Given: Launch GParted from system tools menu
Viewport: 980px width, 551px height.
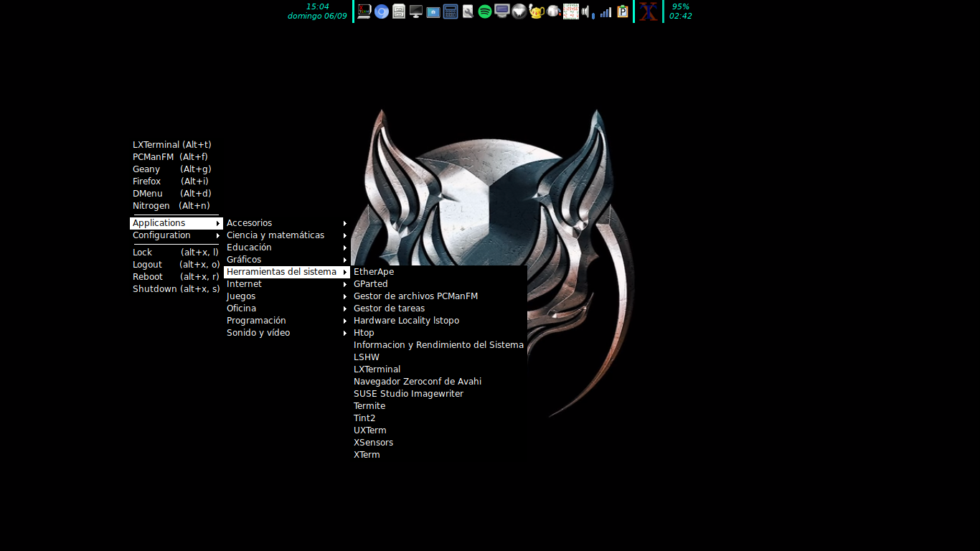Looking at the screenshot, I should tap(371, 284).
